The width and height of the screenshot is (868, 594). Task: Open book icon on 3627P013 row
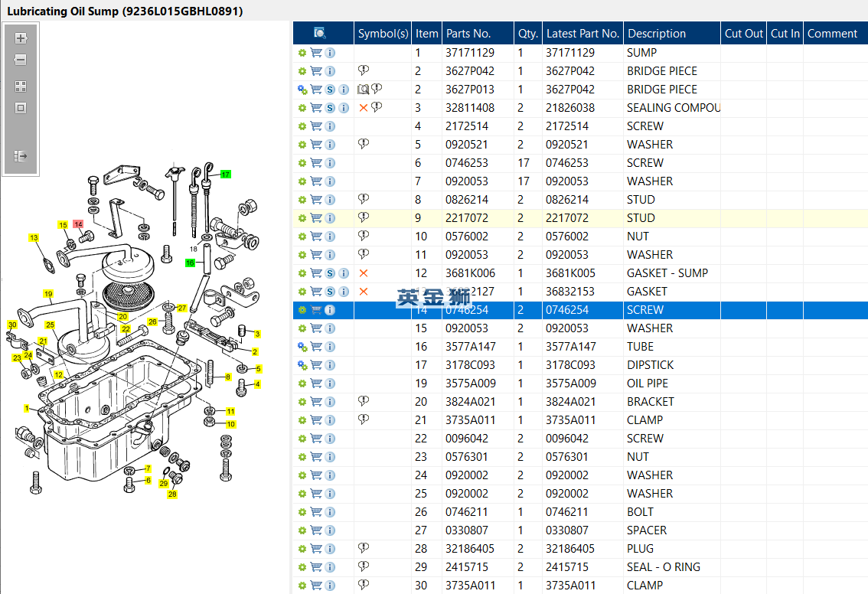click(363, 89)
